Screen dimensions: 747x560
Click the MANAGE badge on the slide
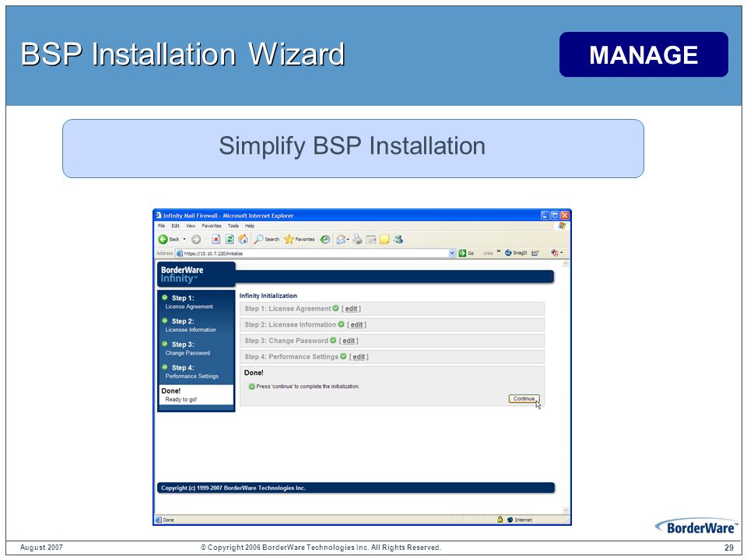[x=644, y=54]
